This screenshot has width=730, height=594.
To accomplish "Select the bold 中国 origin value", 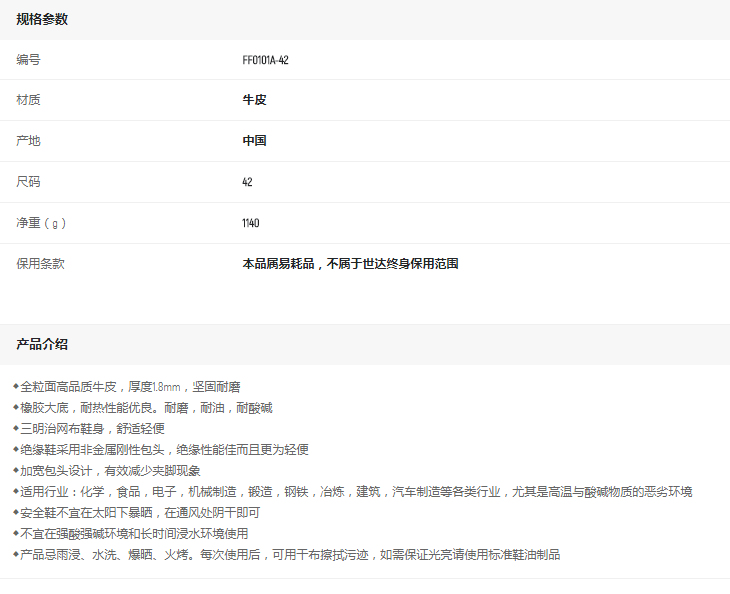I will [254, 141].
